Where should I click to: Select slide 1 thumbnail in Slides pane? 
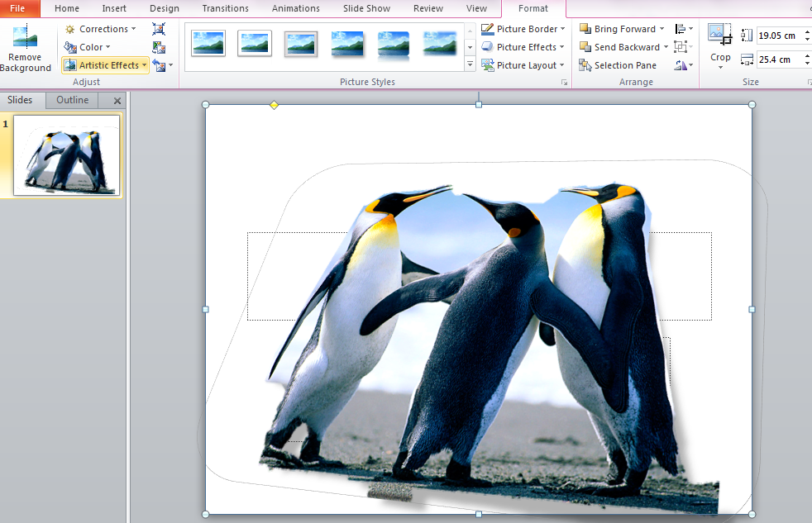tap(67, 155)
